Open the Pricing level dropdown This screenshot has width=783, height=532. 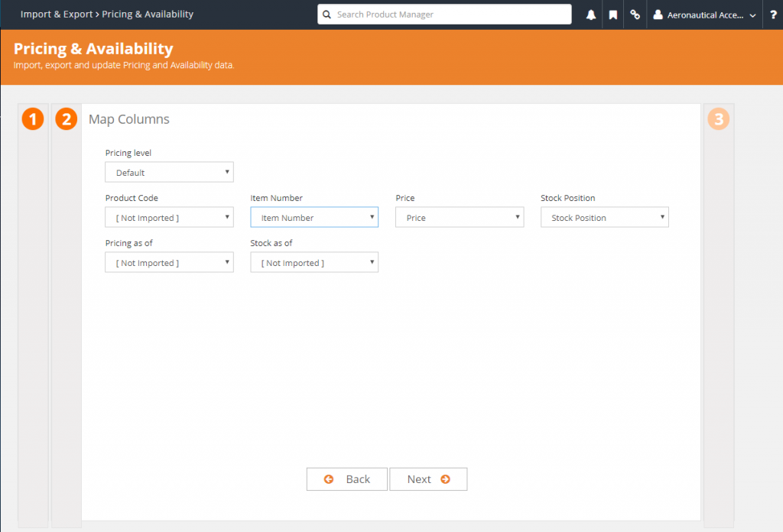(169, 172)
